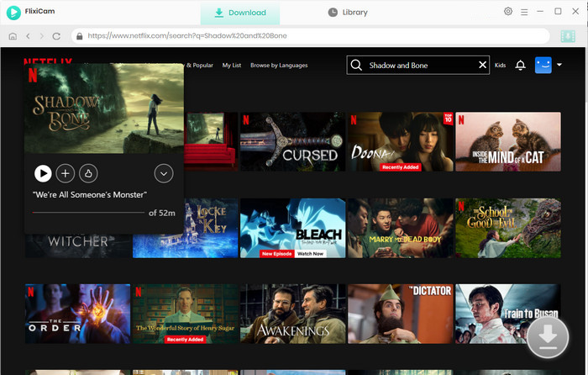588x375 pixels.
Task: Play Shadow and Bone episode
Action: [x=43, y=173]
